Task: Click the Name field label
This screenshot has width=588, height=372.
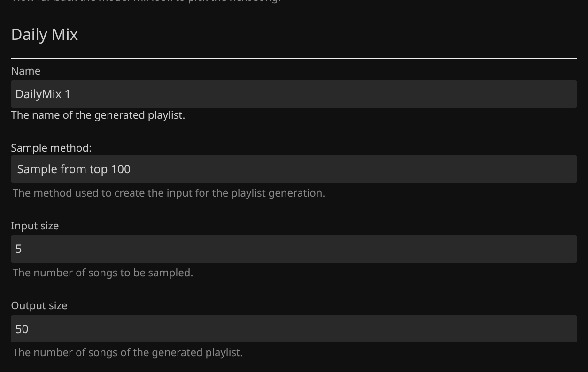Action: 26,71
